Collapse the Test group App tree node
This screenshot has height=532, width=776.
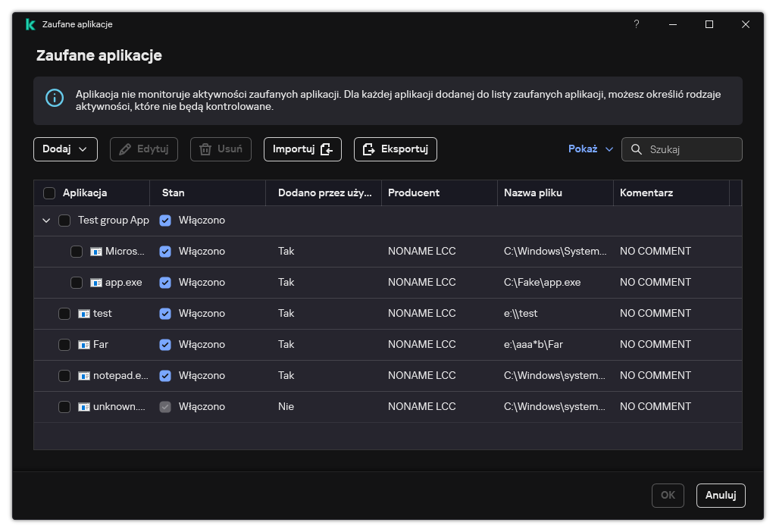pyautogui.click(x=46, y=221)
